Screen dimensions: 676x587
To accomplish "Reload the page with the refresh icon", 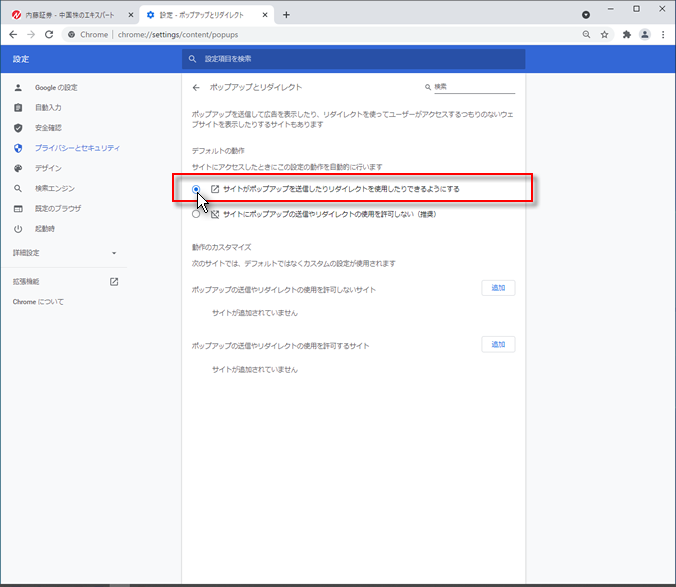I will click(x=49, y=34).
